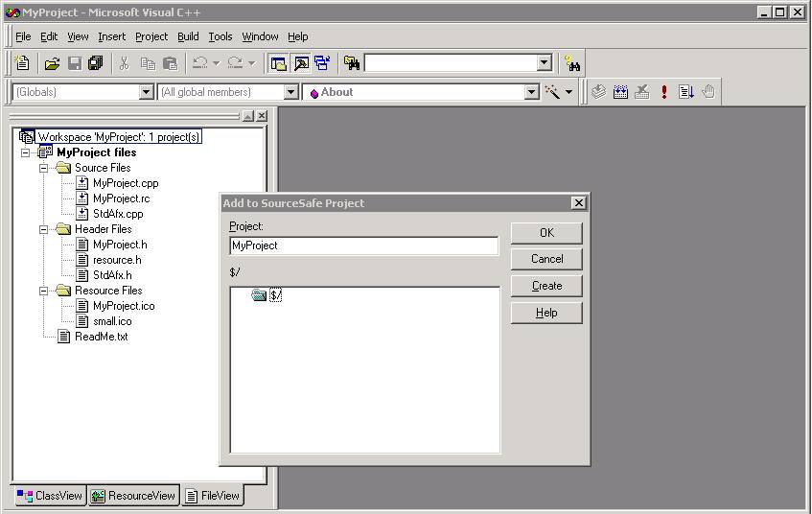
Task: Click the New Text File toolbar icon
Action: (x=23, y=63)
